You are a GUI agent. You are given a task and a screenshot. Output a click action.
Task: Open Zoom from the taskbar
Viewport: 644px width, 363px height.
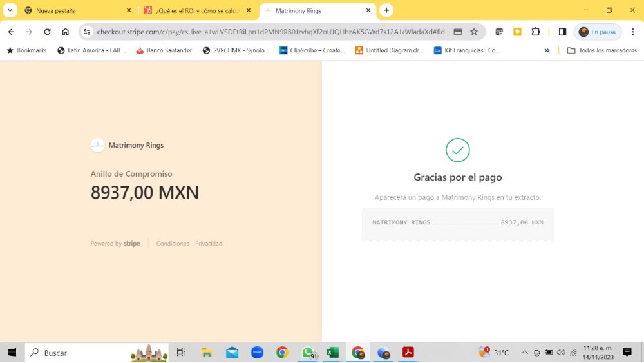[257, 352]
